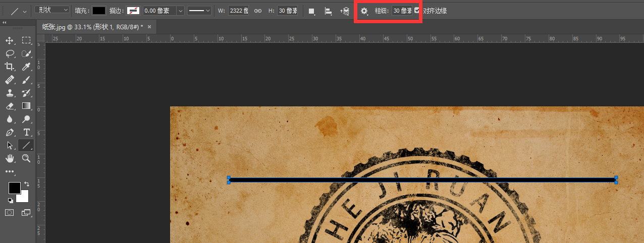Select the Blur tool
This screenshot has height=243, width=644.
coord(9,119)
